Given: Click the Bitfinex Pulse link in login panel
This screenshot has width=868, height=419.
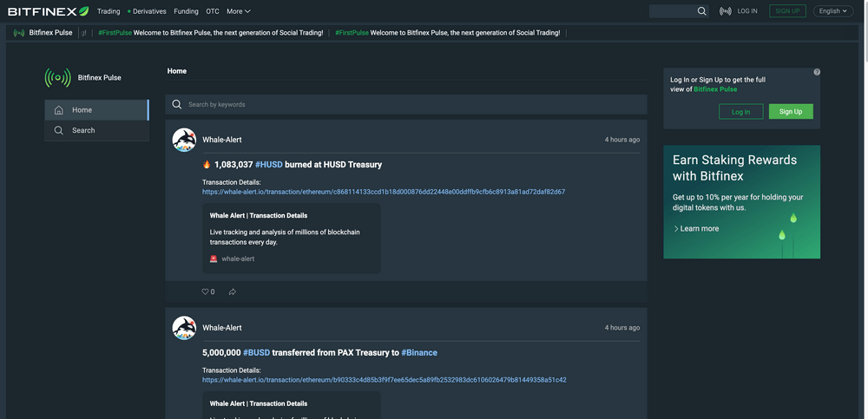Looking at the screenshot, I should click(x=715, y=89).
